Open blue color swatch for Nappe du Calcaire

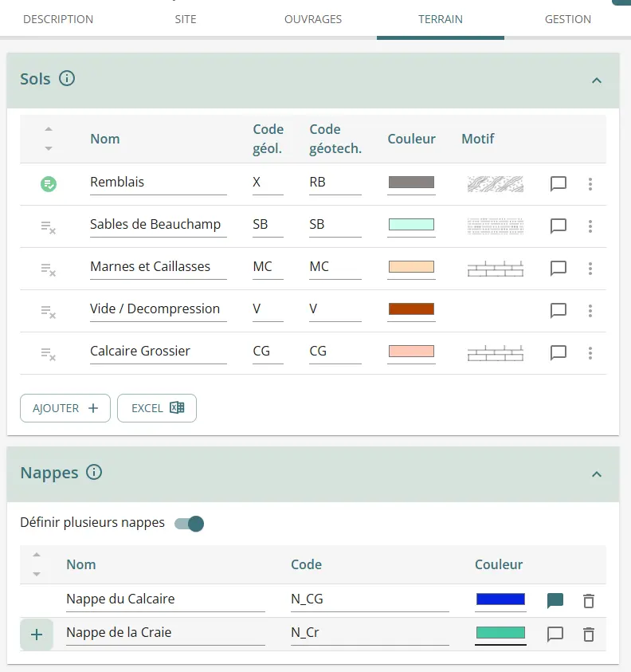click(500, 599)
